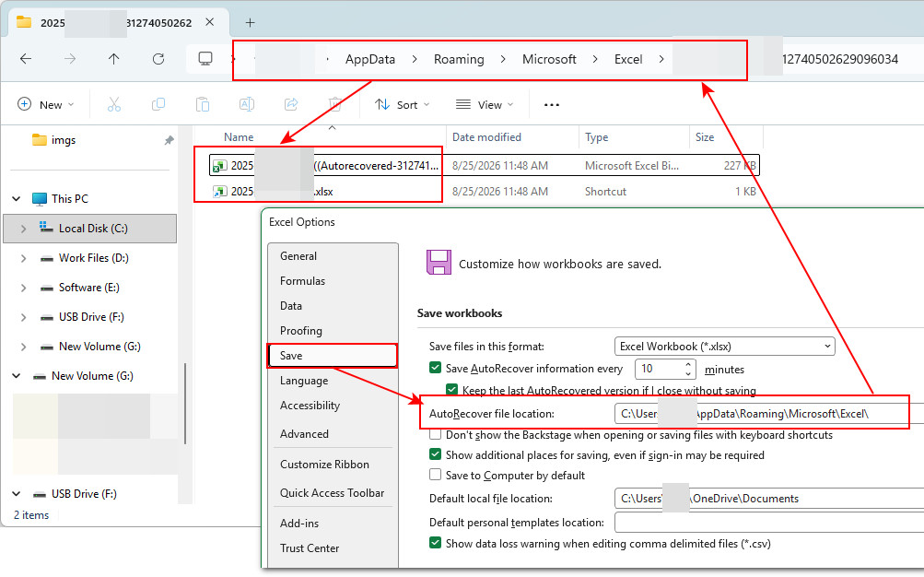Image resolution: width=924 pixels, height=577 pixels.
Task: Click chevron after Roaming in address bar
Action: pos(503,59)
